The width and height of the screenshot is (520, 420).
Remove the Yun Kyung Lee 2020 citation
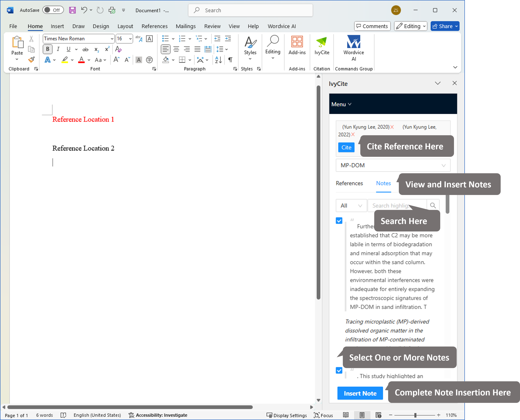click(x=392, y=127)
